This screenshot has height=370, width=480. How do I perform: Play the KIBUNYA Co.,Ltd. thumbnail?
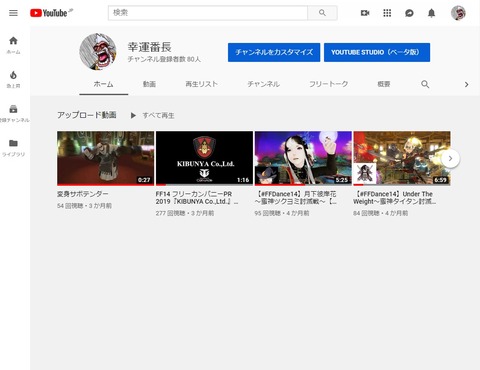204,158
